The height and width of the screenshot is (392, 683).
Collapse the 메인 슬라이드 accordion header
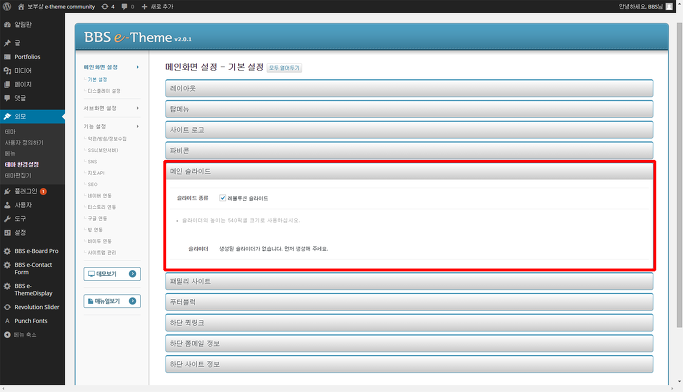[409, 172]
